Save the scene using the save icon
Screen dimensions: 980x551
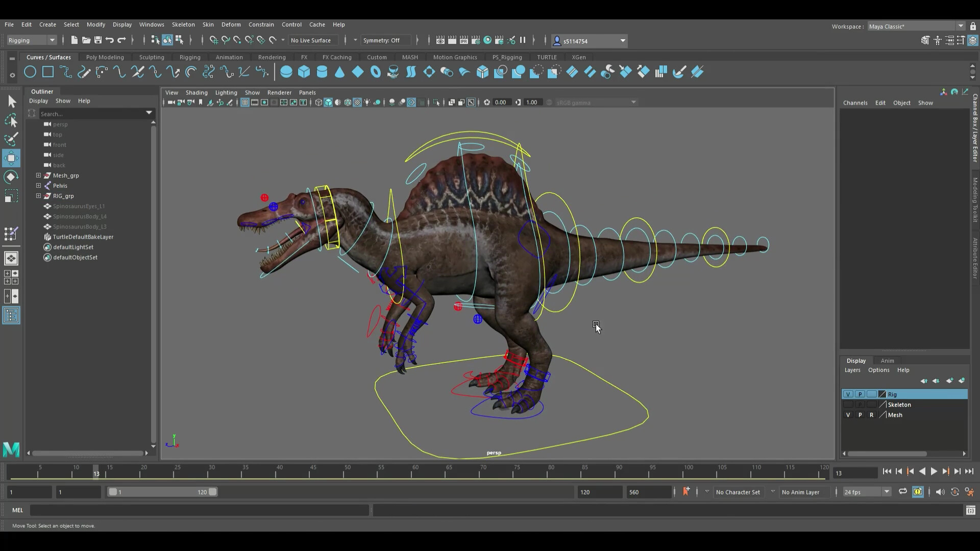[97, 40]
